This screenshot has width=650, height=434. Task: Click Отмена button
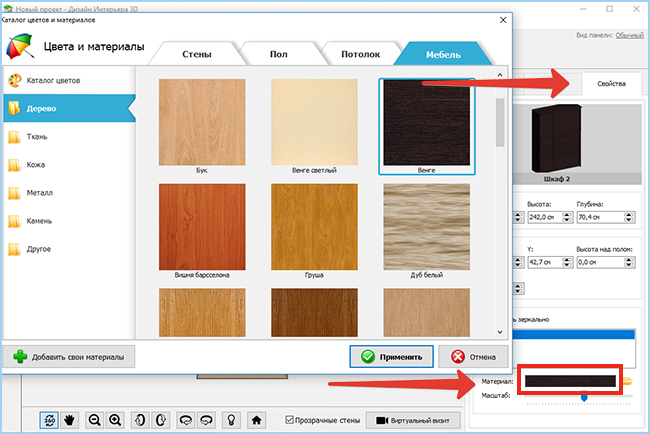coord(473,356)
